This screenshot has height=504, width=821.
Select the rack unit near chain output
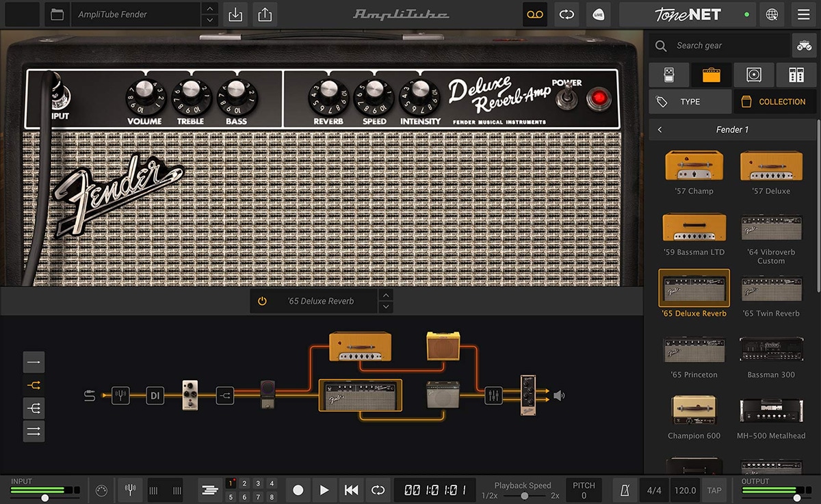pyautogui.click(x=527, y=395)
